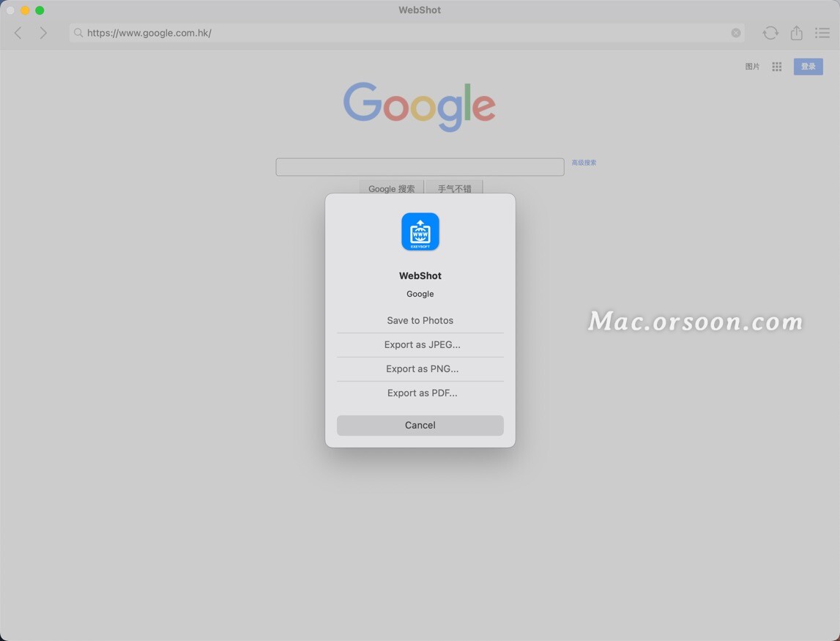The width and height of the screenshot is (840, 641).
Task: Click the blue 登录 sign-in button
Action: tap(808, 67)
